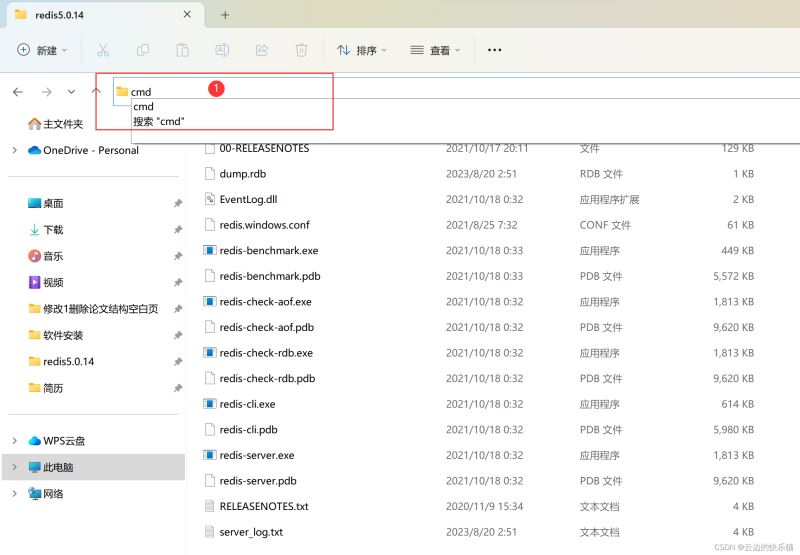Open 下载 (Downloads) in the sidebar
The image size is (800, 555).
point(53,229)
